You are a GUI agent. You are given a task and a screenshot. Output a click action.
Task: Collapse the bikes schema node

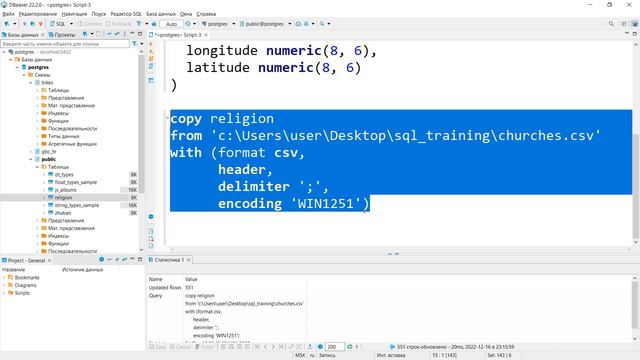point(31,82)
